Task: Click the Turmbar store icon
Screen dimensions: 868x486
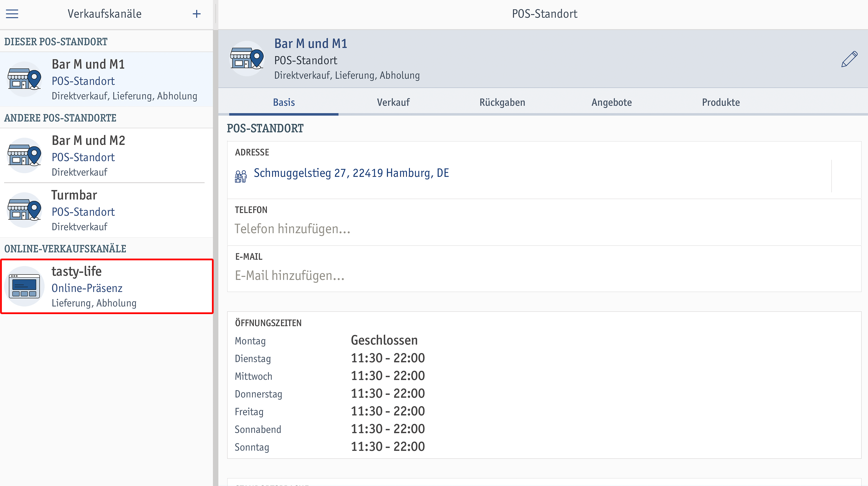Action: 24,210
